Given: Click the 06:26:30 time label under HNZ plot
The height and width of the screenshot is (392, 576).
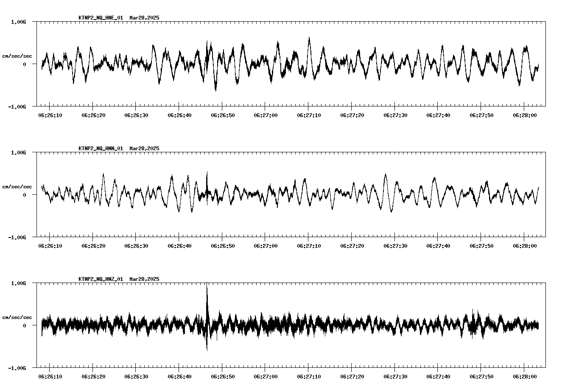Looking at the screenshot, I should pyautogui.click(x=136, y=377).
